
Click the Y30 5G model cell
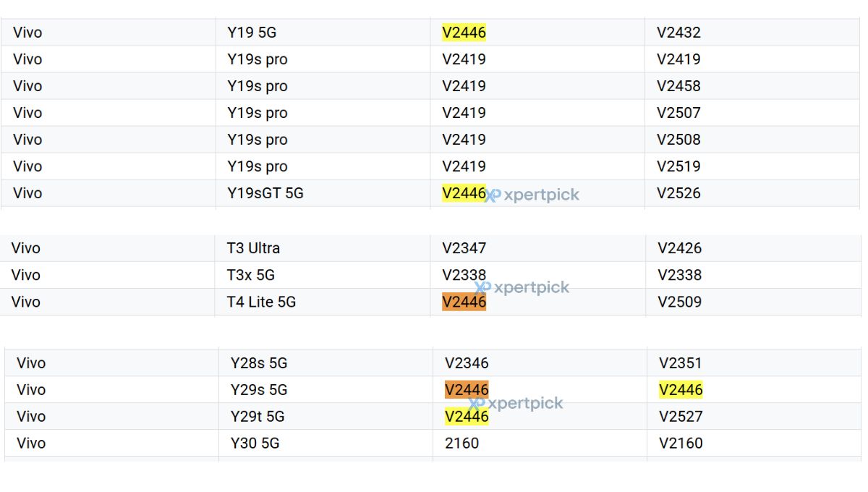pyautogui.click(x=255, y=444)
